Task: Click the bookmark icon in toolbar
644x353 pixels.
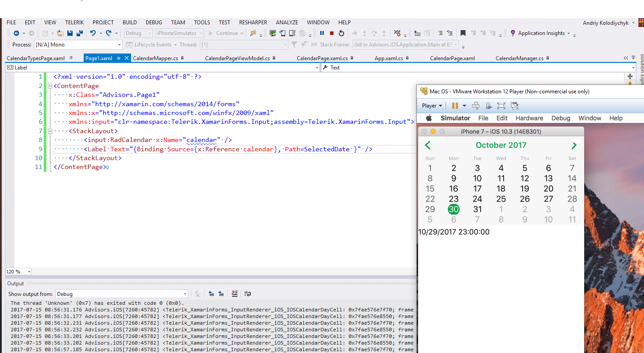Action: point(463,33)
